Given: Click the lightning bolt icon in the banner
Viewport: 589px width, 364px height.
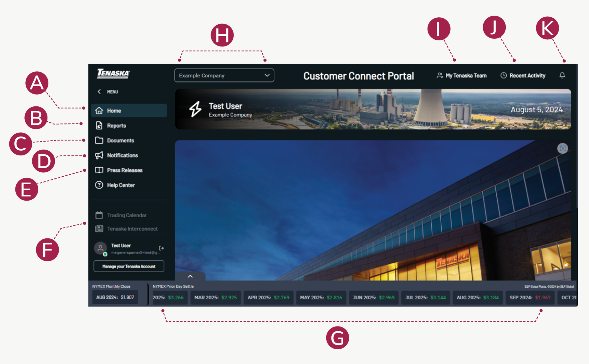Looking at the screenshot, I should click(x=195, y=109).
